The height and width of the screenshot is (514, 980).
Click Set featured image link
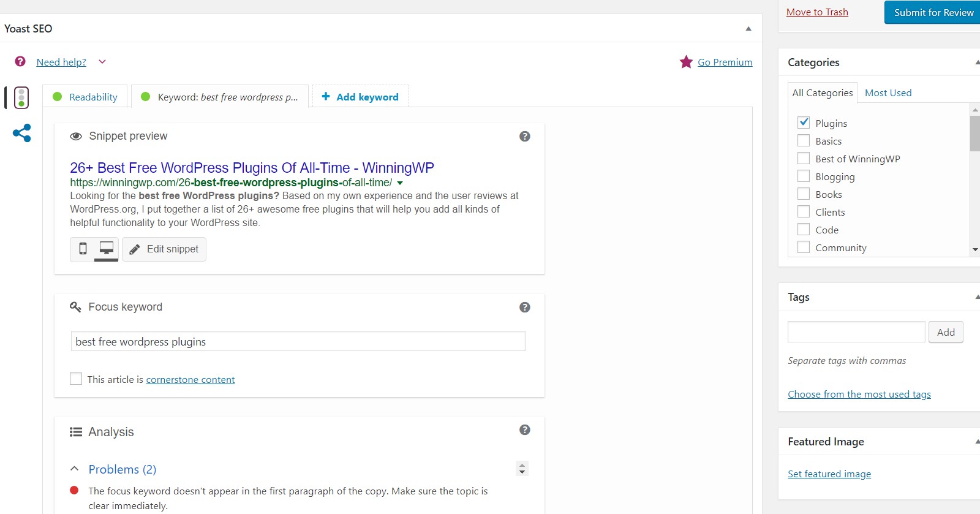(x=829, y=474)
